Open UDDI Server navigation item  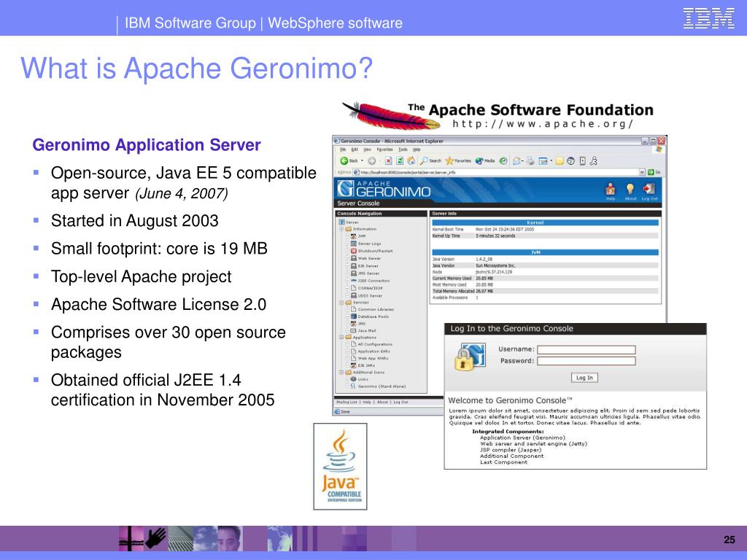[366, 295]
